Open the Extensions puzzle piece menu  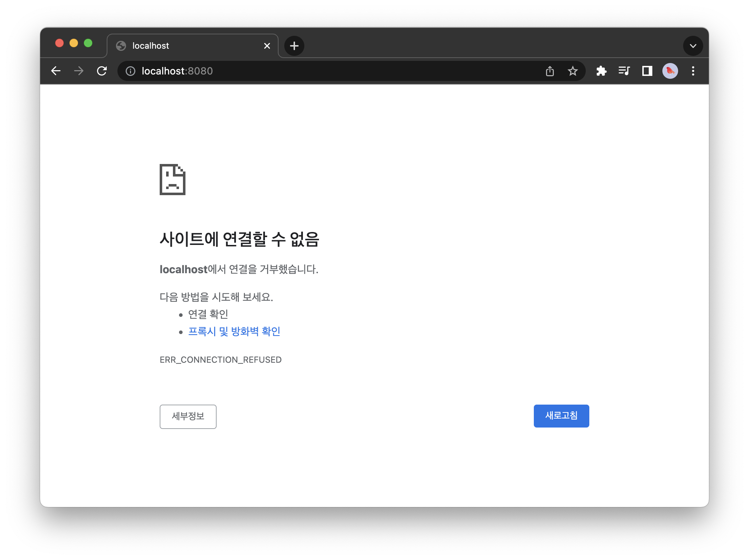pos(601,71)
